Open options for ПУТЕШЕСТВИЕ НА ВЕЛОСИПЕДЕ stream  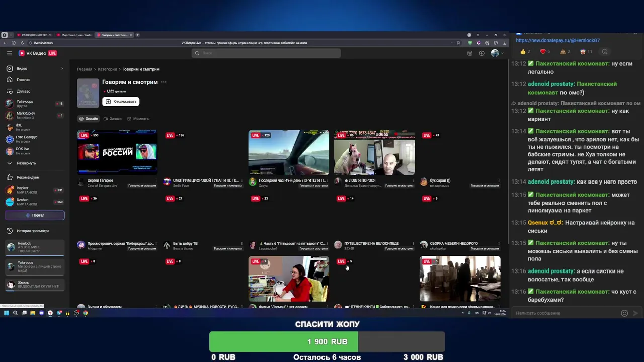413,244
